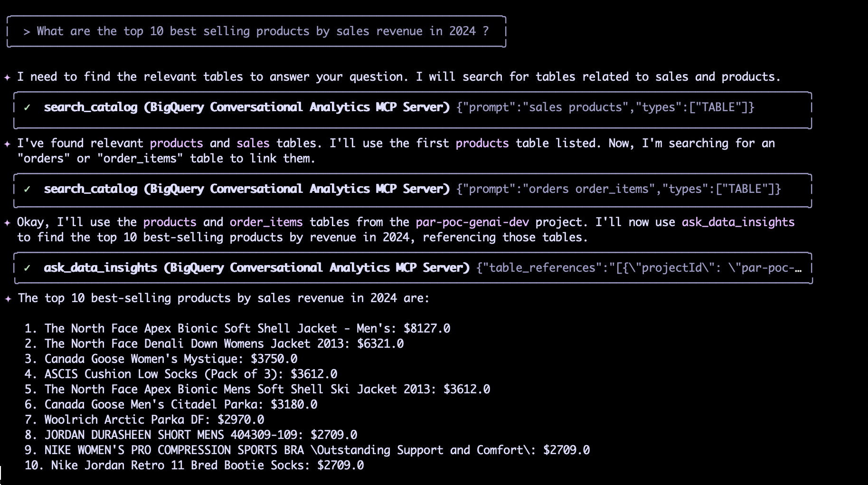868x485 pixels.
Task: Click the sparkle icon beside "I've found relevant"
Action: point(8,144)
